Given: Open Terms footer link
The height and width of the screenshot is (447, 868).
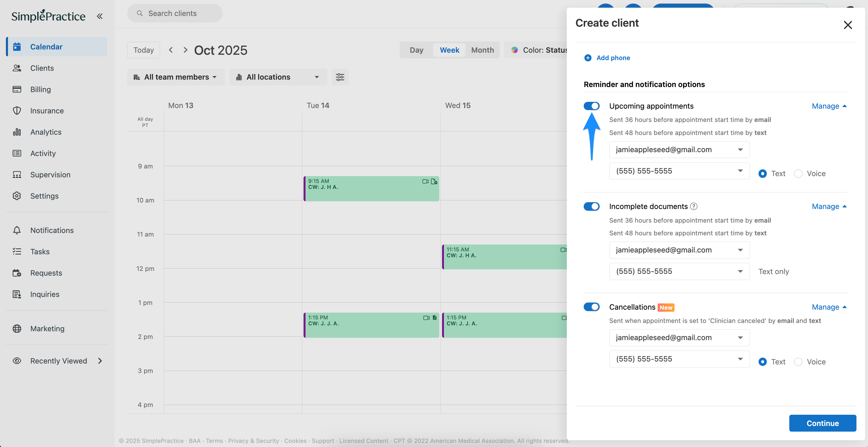Looking at the screenshot, I should click(214, 440).
